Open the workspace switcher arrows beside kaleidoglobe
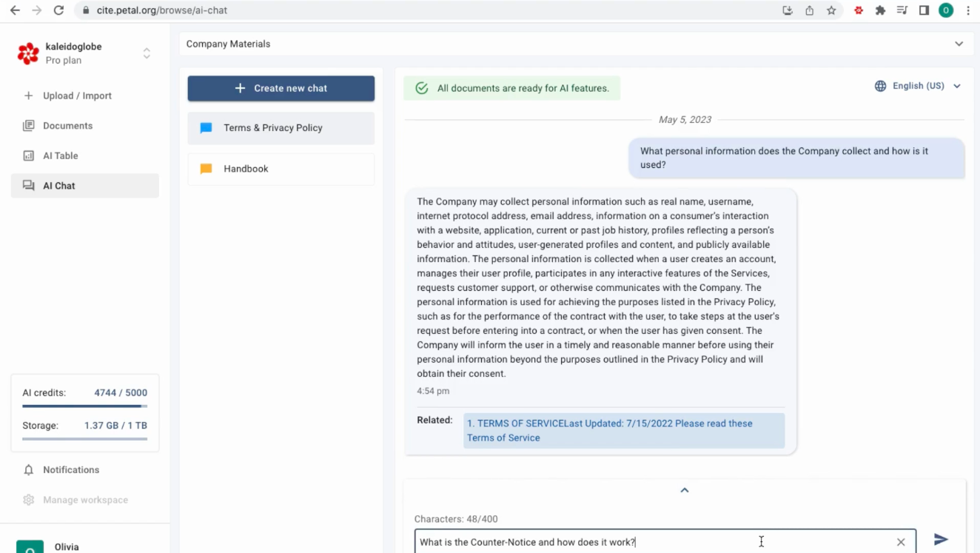Image resolution: width=980 pixels, height=553 pixels. click(147, 53)
